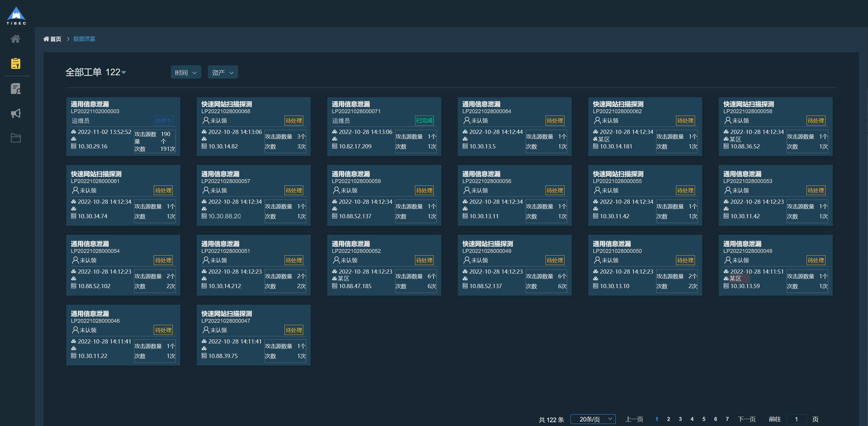
Task: Open the document report sidebar icon
Action: [x=16, y=88]
